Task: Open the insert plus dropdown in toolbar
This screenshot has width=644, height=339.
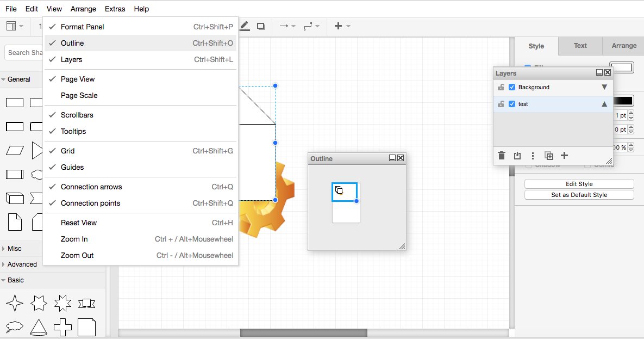Action: point(342,26)
